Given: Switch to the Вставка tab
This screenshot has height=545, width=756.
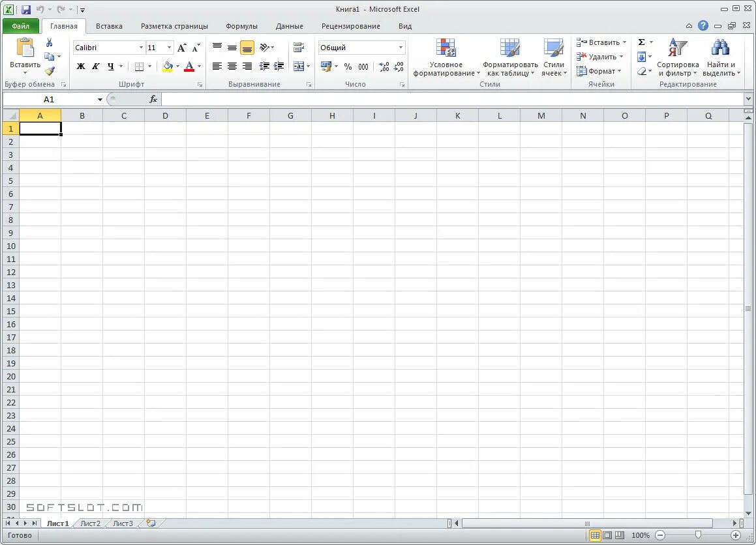Looking at the screenshot, I should click(x=109, y=26).
